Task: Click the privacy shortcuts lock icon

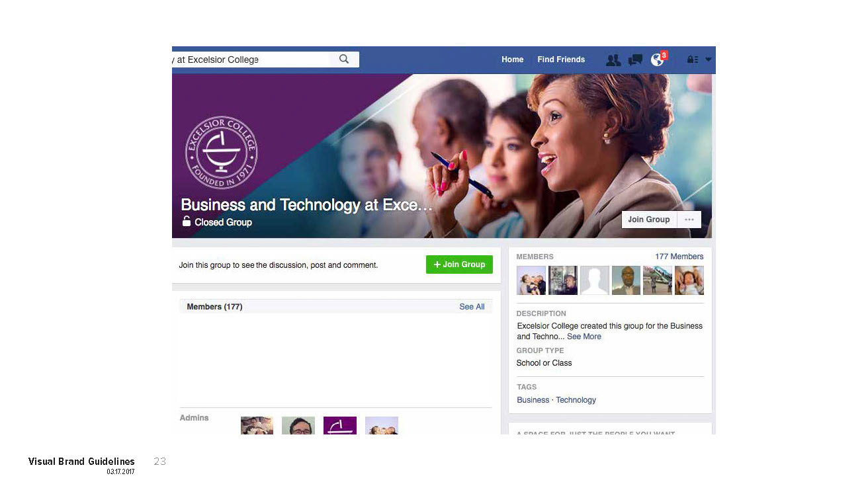Action: pos(693,60)
